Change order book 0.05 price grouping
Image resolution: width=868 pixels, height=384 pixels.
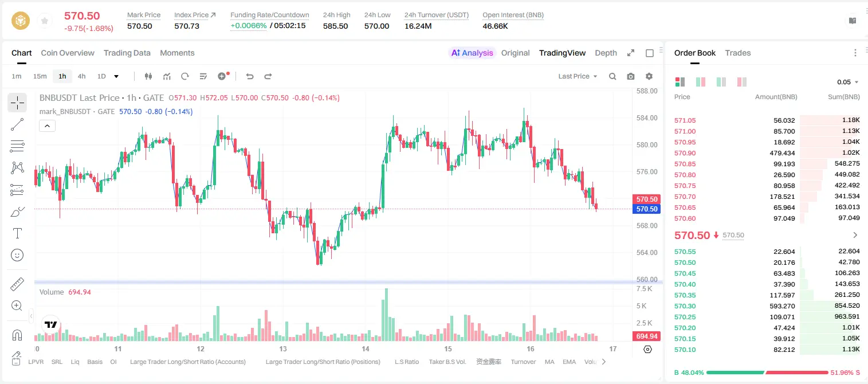point(848,82)
